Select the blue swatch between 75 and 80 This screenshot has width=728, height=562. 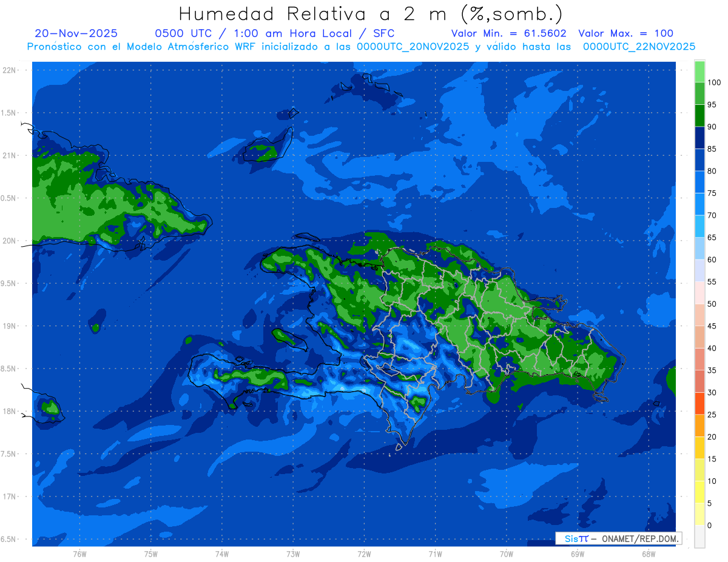[699, 182]
